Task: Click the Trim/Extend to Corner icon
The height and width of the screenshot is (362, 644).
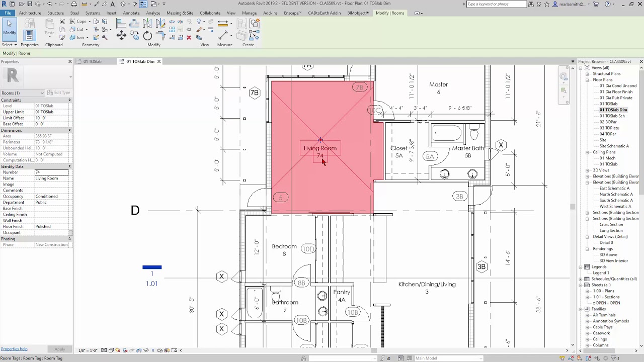Action: pyautogui.click(x=160, y=35)
